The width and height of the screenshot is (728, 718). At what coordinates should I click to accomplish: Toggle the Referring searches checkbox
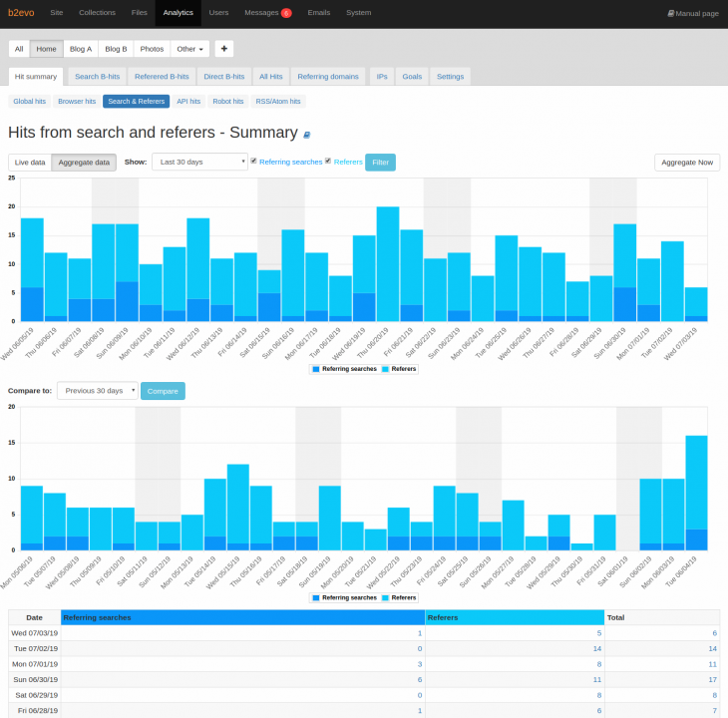click(253, 161)
